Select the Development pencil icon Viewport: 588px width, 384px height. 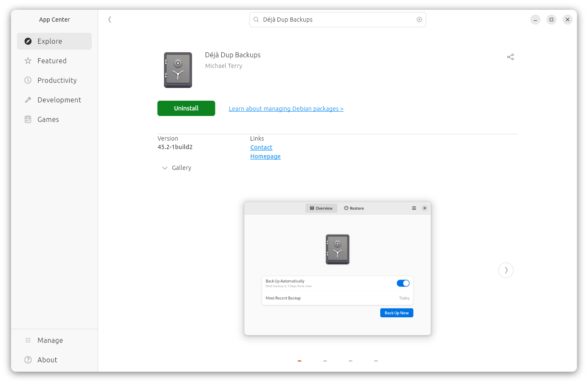[28, 99]
